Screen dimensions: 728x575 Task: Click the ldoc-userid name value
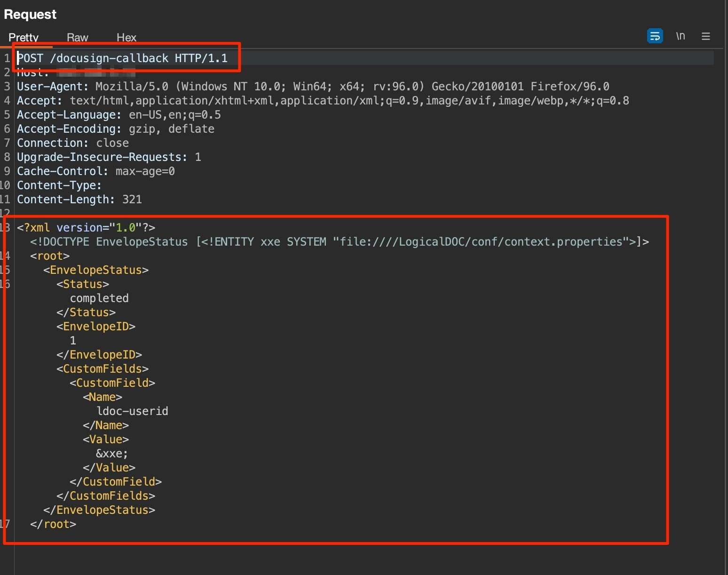tap(132, 411)
